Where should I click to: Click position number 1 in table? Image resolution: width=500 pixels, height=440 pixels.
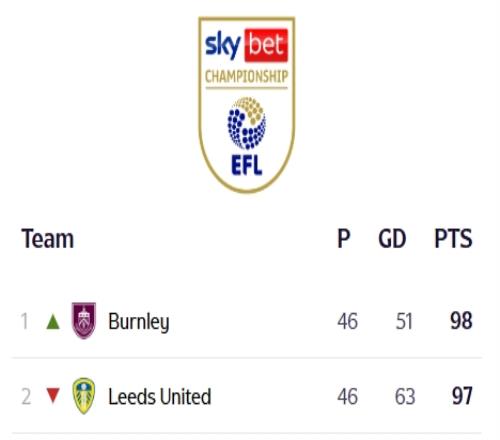(x=24, y=321)
